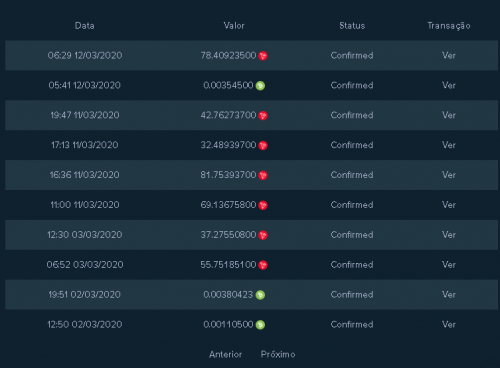View transaction from 06:52 03/03/2020
500x368 pixels.
[x=449, y=265]
